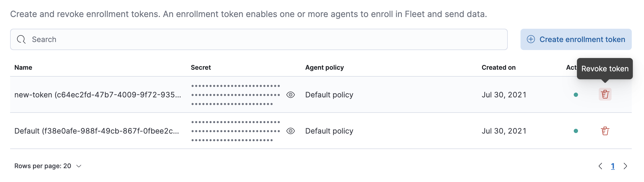Click the search magnifier icon
The image size is (644, 182).
(x=21, y=39)
